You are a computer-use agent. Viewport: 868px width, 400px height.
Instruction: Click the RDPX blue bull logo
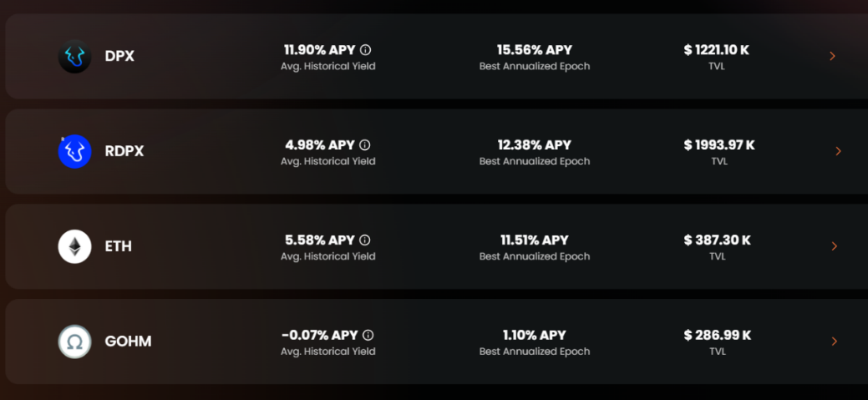tap(74, 152)
